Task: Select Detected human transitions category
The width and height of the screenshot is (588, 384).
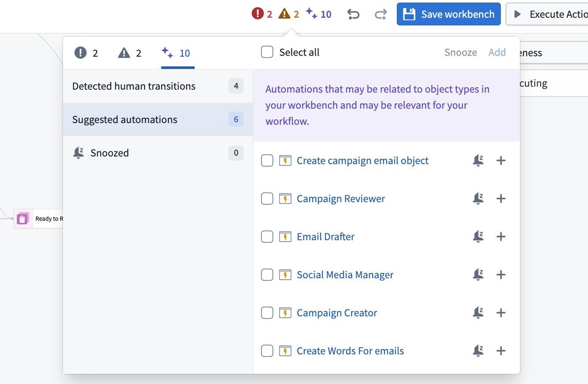Action: 158,86
